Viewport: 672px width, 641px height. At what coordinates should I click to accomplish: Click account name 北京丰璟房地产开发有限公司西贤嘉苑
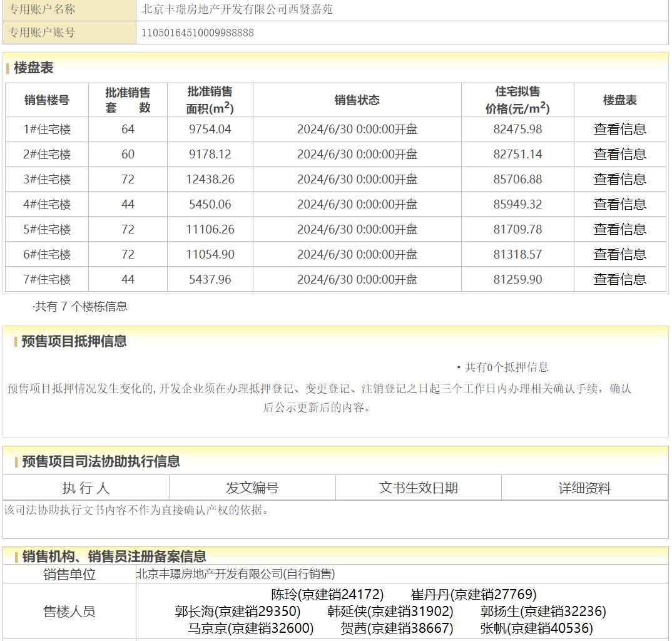(237, 9)
